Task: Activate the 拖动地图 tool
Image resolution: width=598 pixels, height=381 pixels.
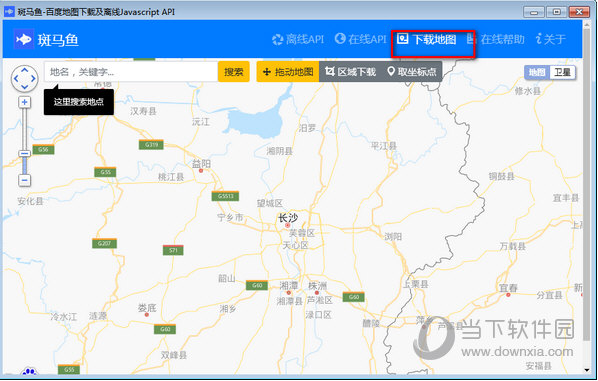Action: coord(288,72)
